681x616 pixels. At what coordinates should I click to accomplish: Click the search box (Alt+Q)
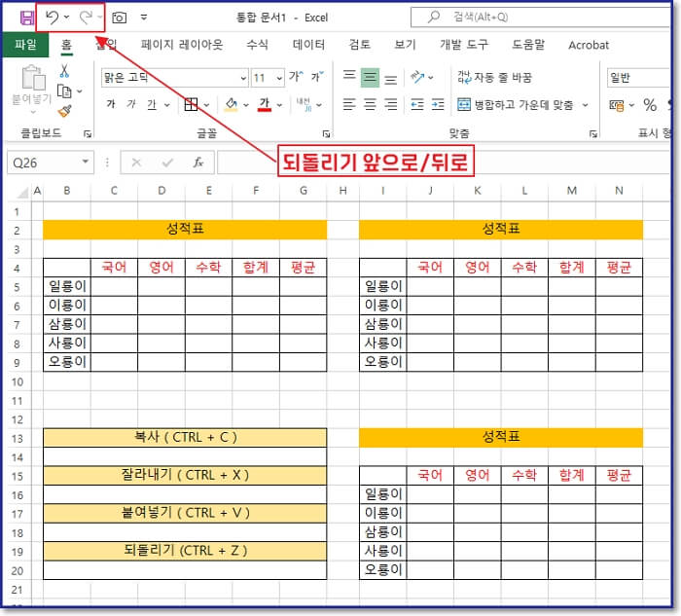540,17
